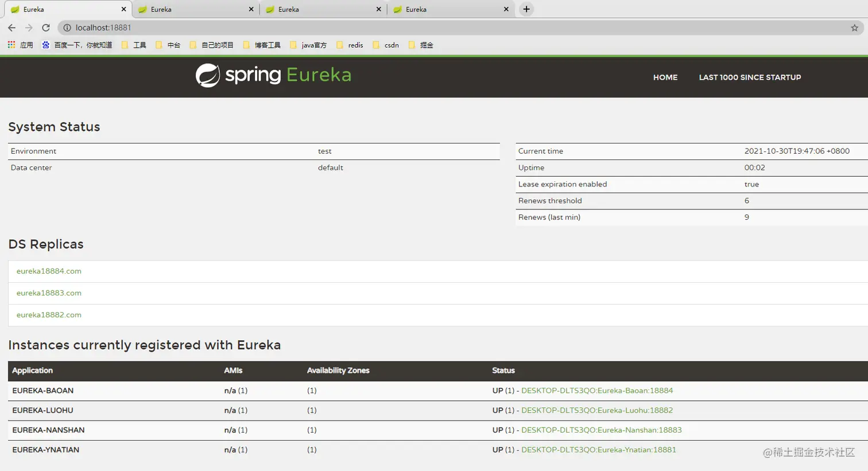Open the 中台 bookmark folder
868x471 pixels.
tap(168, 45)
